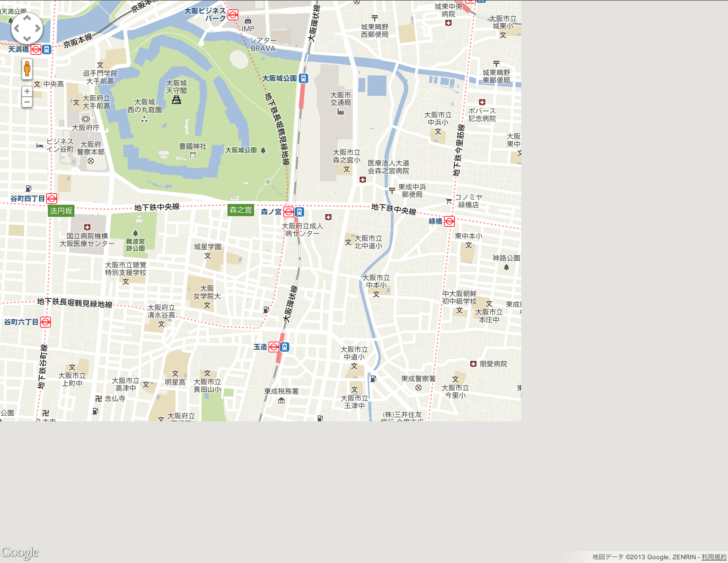Click the 大阪府庁 government office icon

click(x=86, y=119)
